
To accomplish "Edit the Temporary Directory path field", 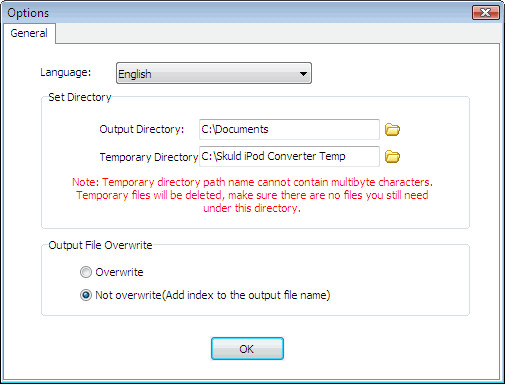I will point(289,156).
